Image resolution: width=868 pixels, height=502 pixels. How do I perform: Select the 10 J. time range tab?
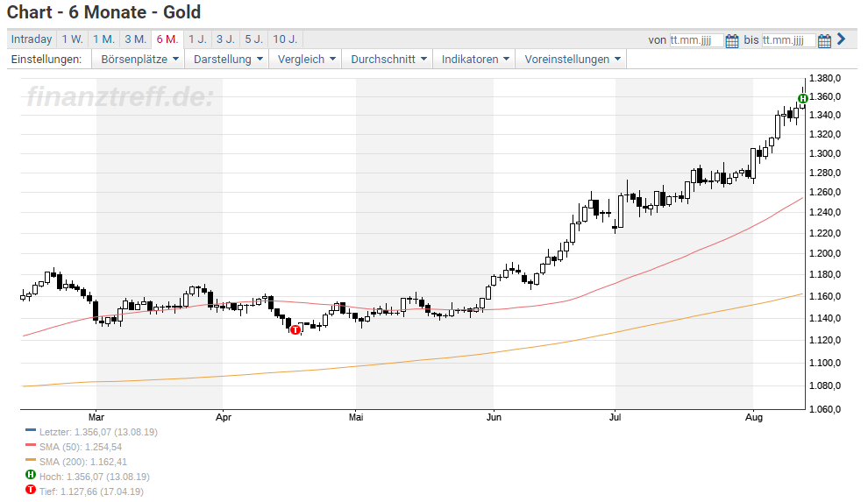click(285, 39)
